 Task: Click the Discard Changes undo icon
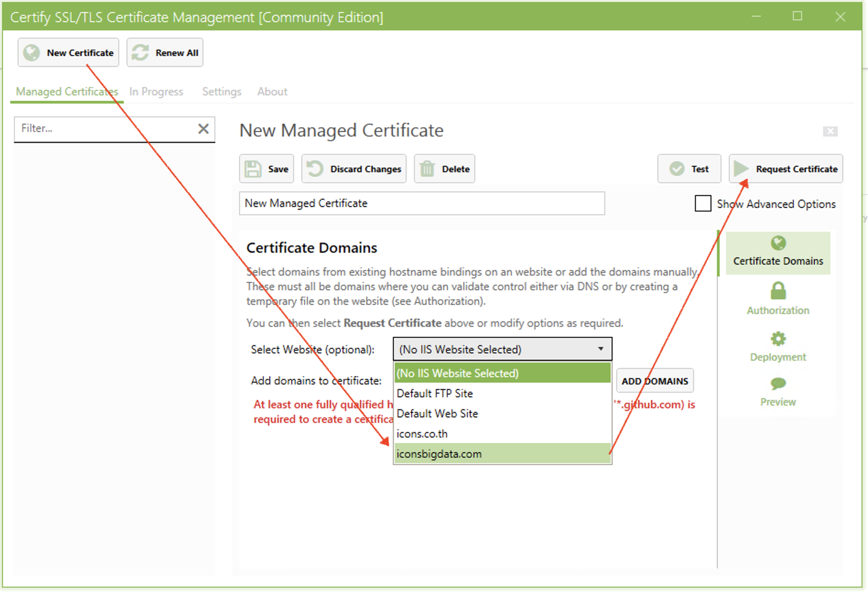[x=315, y=169]
